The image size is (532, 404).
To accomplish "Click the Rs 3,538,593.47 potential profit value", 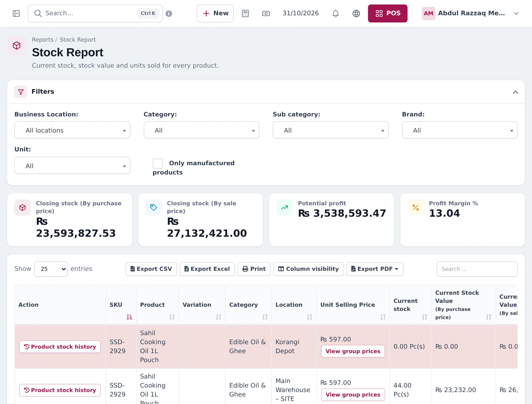I will point(342,213).
